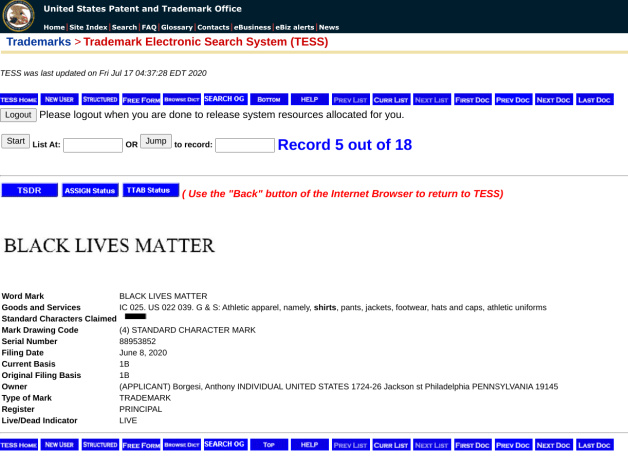Click the top Search OG button
The height and width of the screenshot is (457, 628).
pyautogui.click(x=225, y=99)
